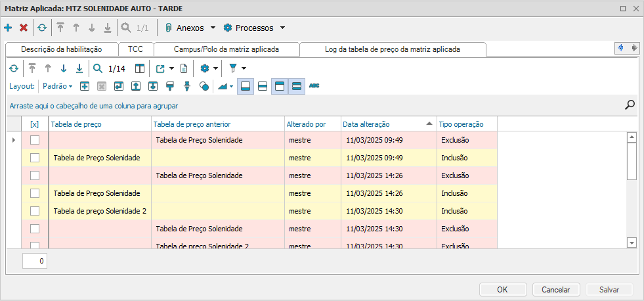
Task: Click the magnifier at right of group panel
Action: tap(630, 105)
